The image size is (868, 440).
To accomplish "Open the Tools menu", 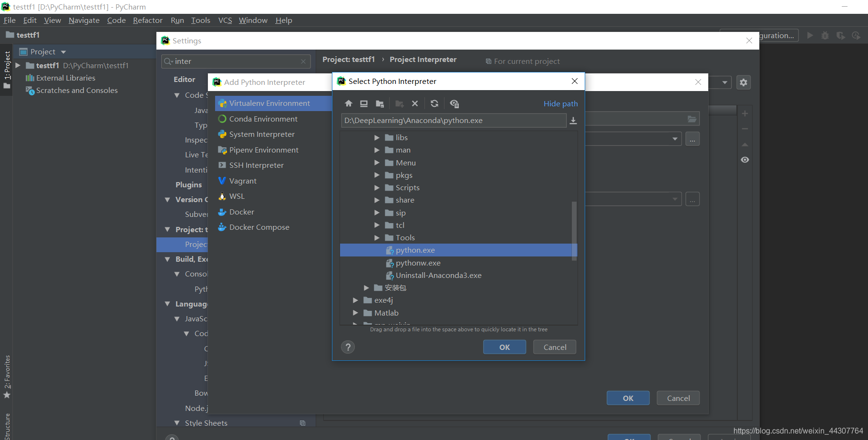I will [x=201, y=20].
